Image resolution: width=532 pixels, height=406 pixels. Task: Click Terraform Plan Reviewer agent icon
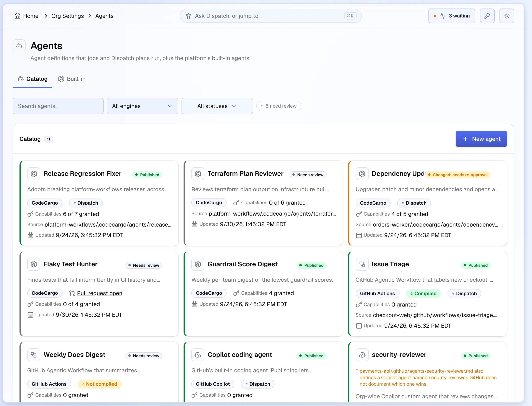198,174
